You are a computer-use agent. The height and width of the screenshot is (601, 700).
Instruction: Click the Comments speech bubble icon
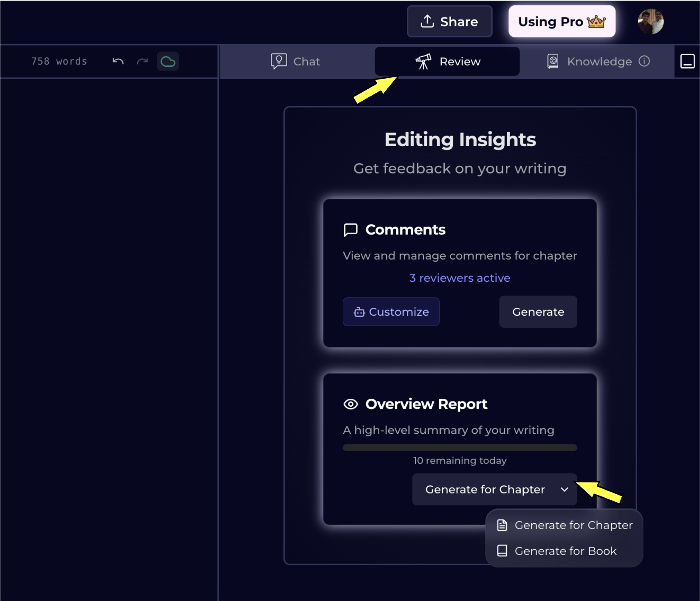click(x=350, y=230)
